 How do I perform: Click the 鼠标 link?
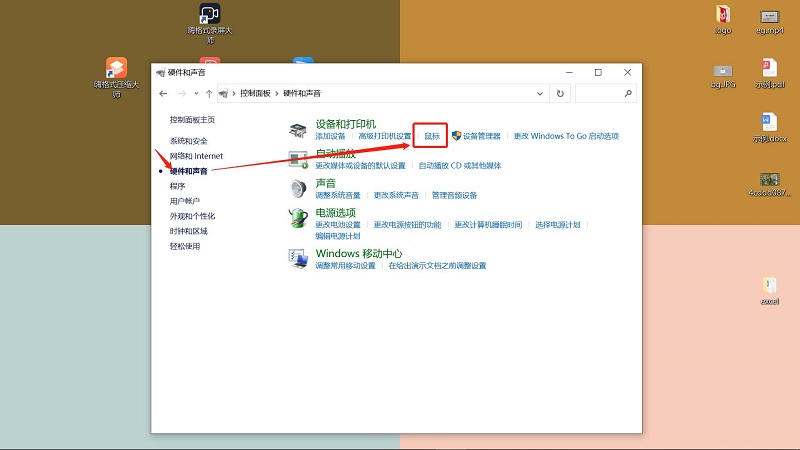(x=432, y=136)
